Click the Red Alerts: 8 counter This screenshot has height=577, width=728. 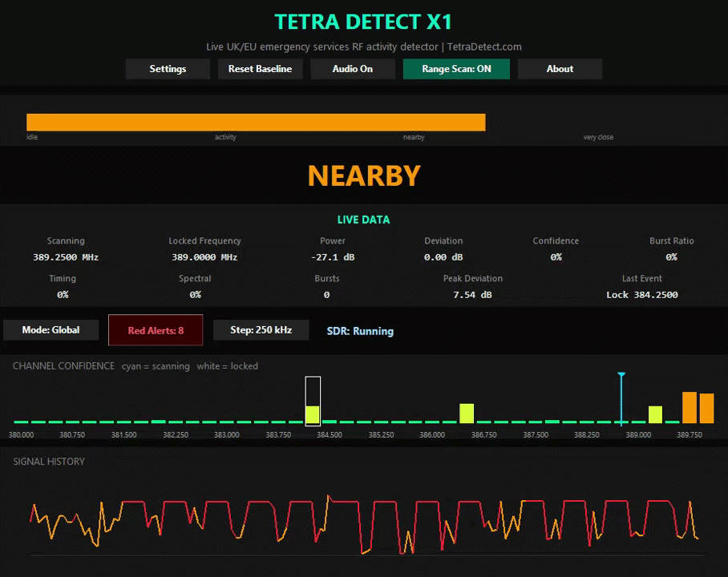(x=156, y=330)
